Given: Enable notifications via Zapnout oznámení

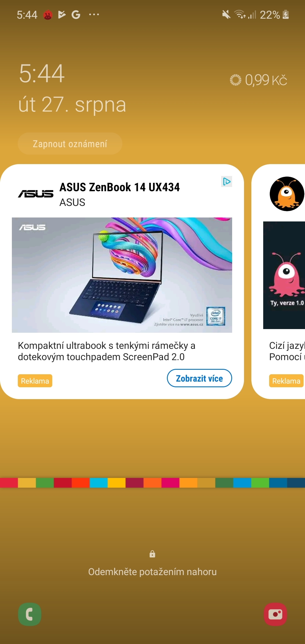Looking at the screenshot, I should 70,143.
